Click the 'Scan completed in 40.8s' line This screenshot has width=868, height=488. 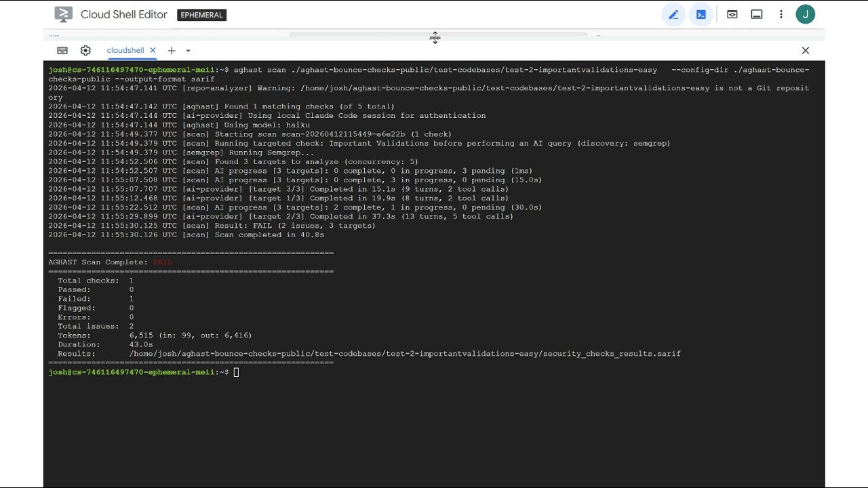click(186, 235)
